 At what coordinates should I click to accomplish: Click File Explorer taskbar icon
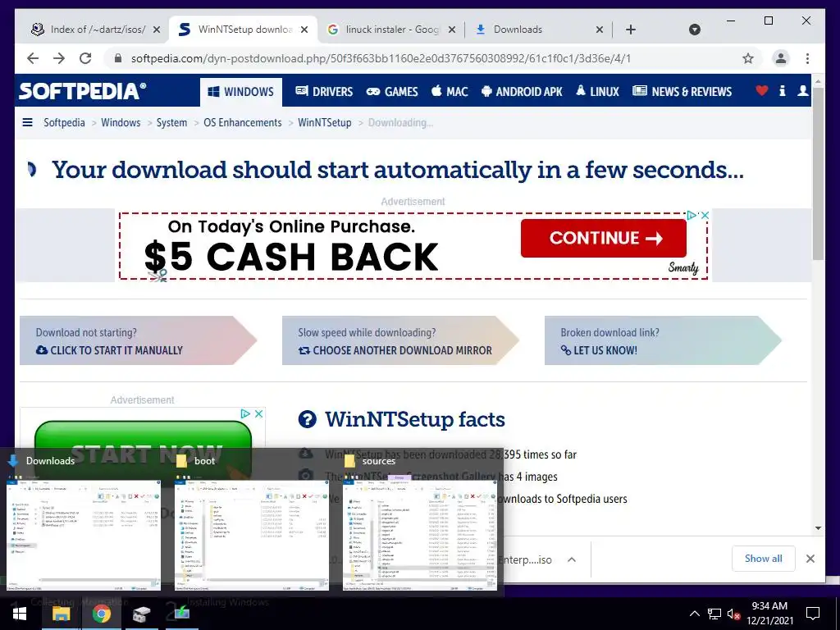(x=61, y=614)
